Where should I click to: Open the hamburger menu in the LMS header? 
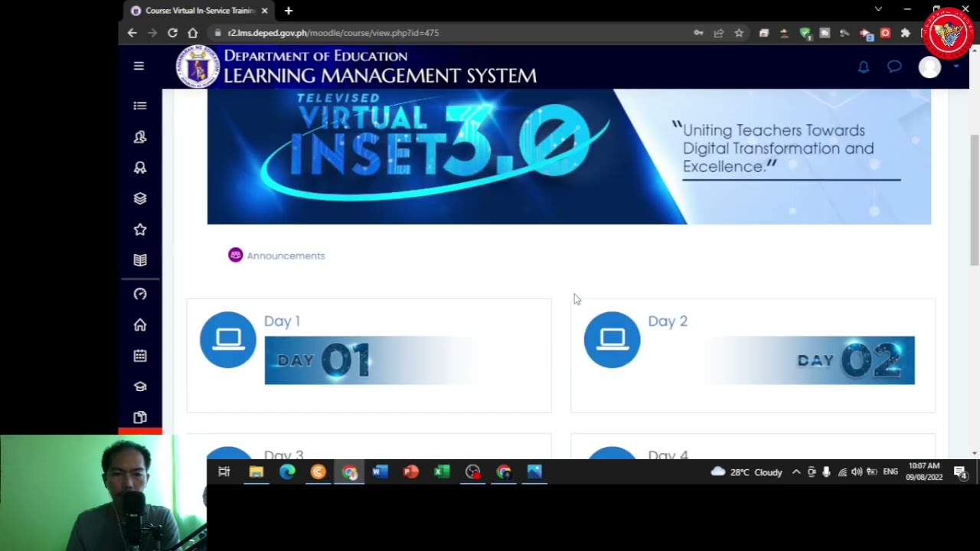click(139, 66)
